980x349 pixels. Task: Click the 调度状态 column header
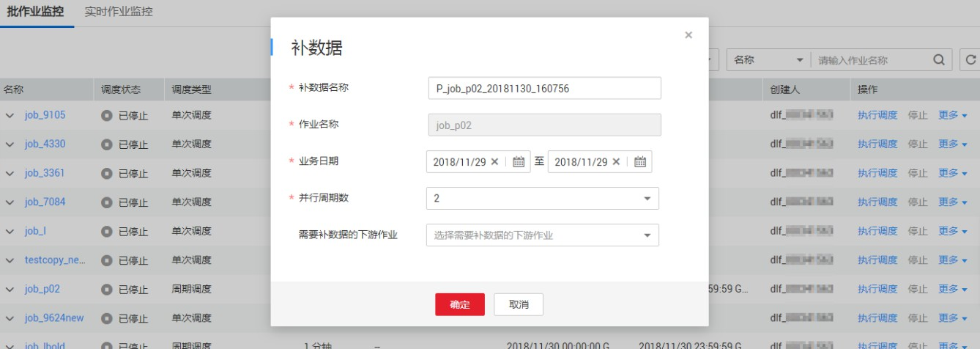coord(121,89)
